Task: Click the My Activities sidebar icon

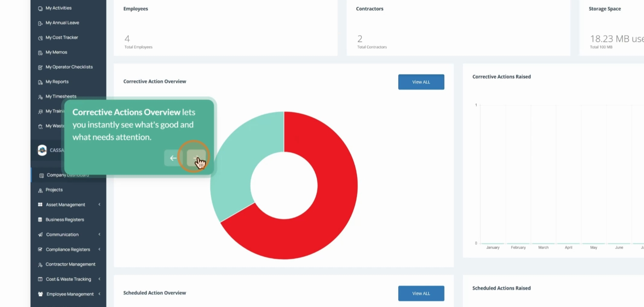Action: pos(40,8)
